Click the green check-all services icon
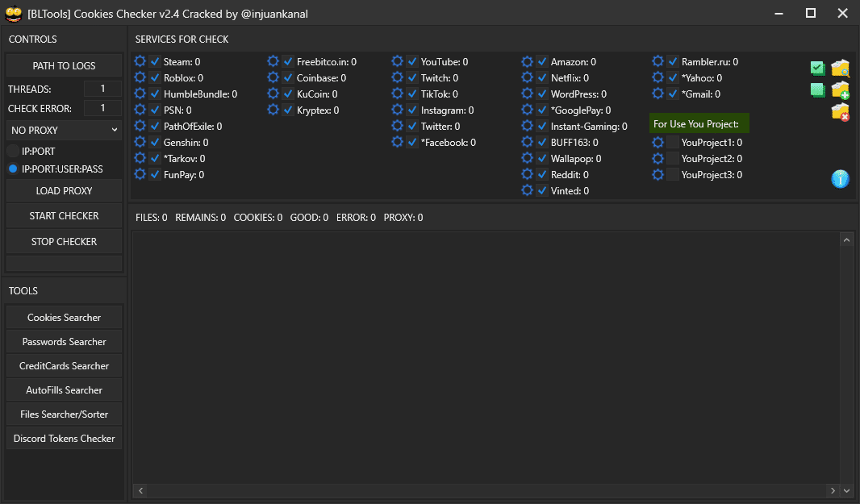 click(x=817, y=69)
